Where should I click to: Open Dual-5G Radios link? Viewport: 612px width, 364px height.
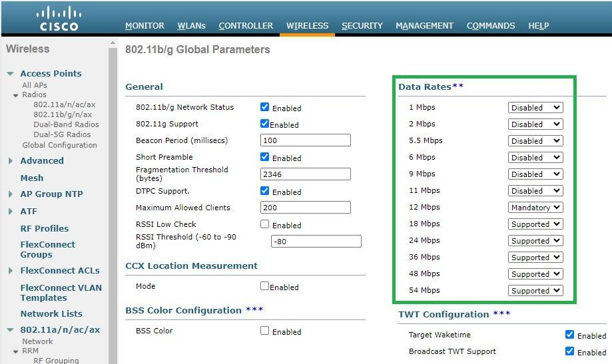[62, 134]
